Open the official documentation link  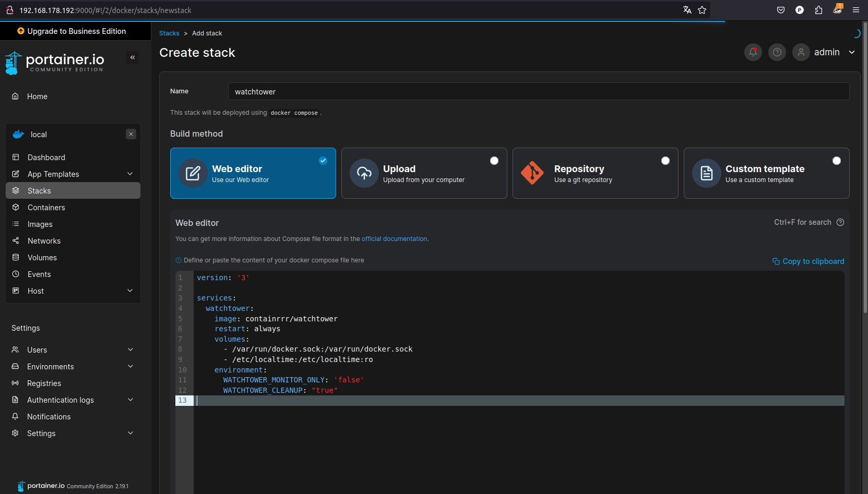pyautogui.click(x=394, y=239)
